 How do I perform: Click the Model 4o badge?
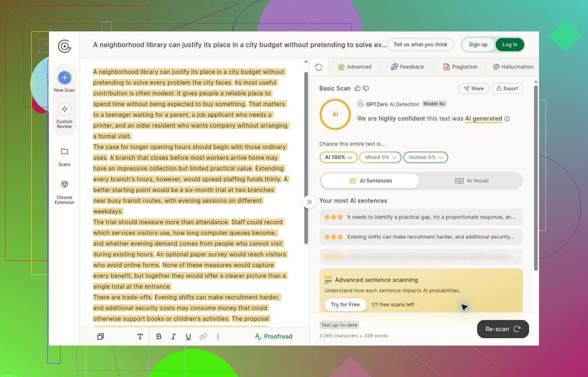pos(434,104)
